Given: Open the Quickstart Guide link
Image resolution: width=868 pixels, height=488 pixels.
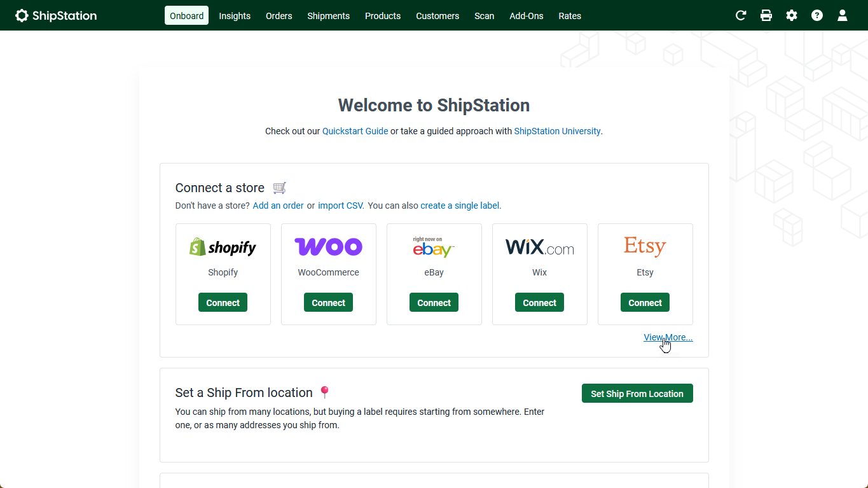Looking at the screenshot, I should tap(355, 131).
